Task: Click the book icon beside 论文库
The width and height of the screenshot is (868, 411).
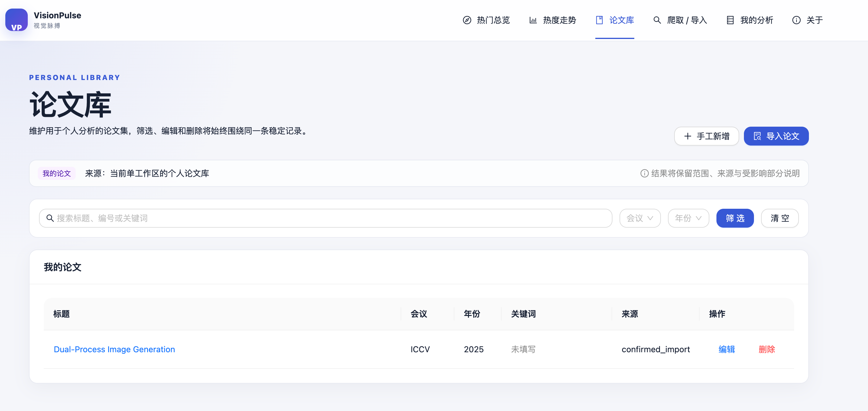Action: [x=599, y=20]
